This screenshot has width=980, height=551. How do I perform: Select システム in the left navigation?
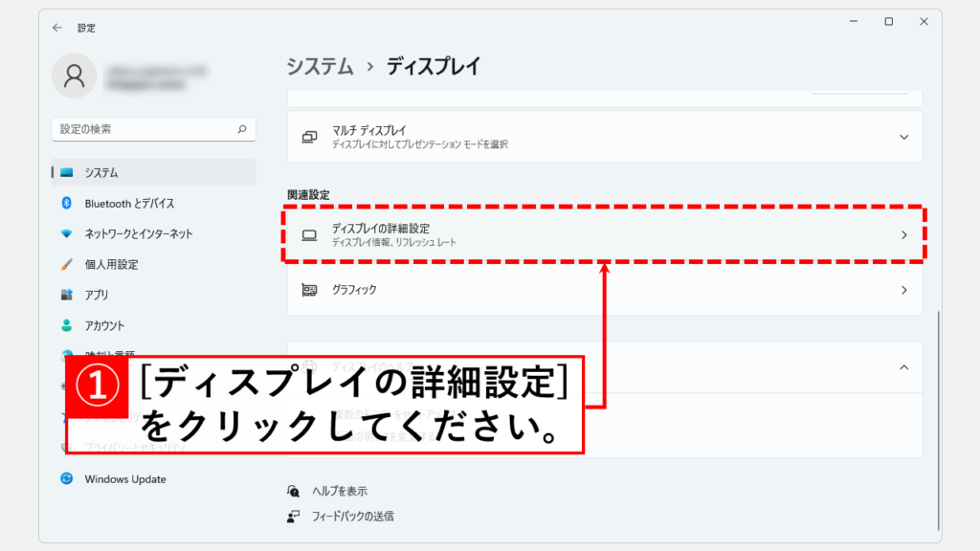101,173
